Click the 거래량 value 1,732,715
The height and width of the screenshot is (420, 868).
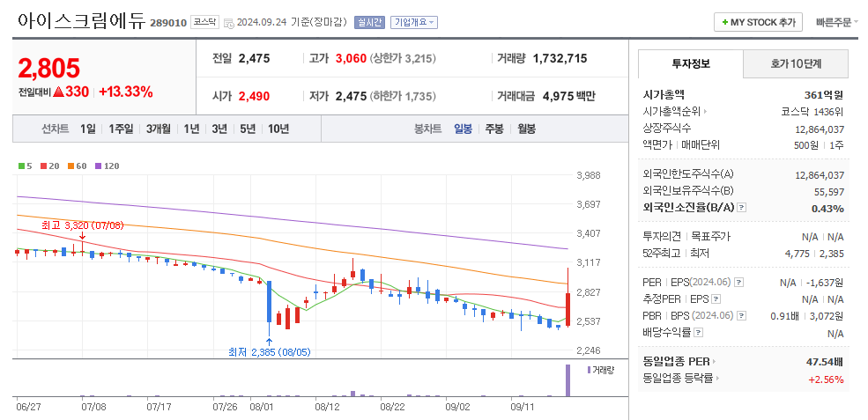pos(560,58)
